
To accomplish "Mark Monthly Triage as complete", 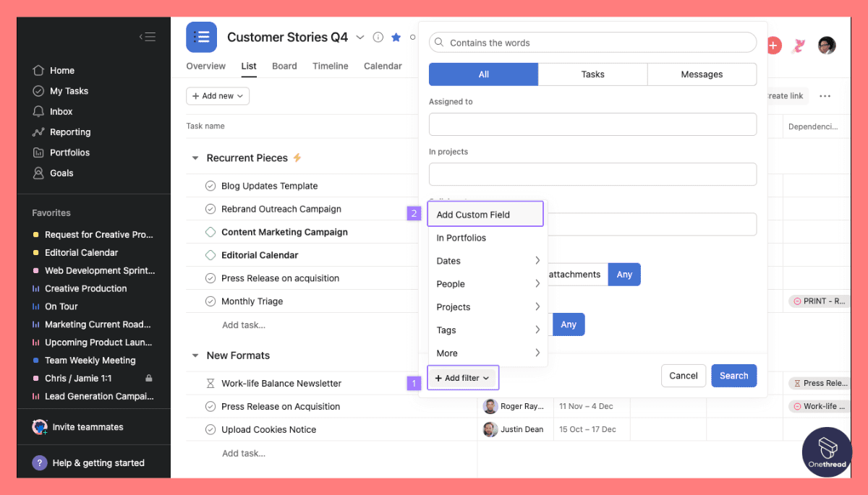I will click(210, 301).
